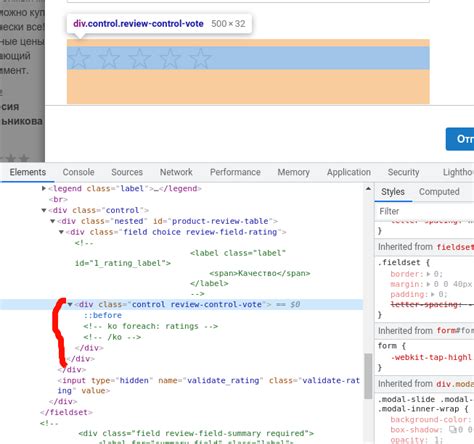The image size is (474, 444).
Task: Collapse the review-field-rating div node
Action: (61, 232)
